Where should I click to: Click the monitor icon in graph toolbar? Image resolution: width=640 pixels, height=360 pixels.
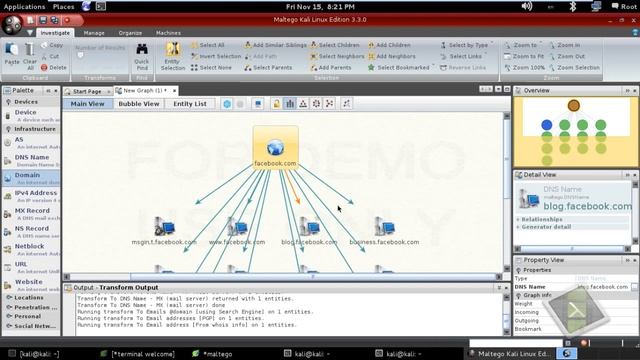258,104
